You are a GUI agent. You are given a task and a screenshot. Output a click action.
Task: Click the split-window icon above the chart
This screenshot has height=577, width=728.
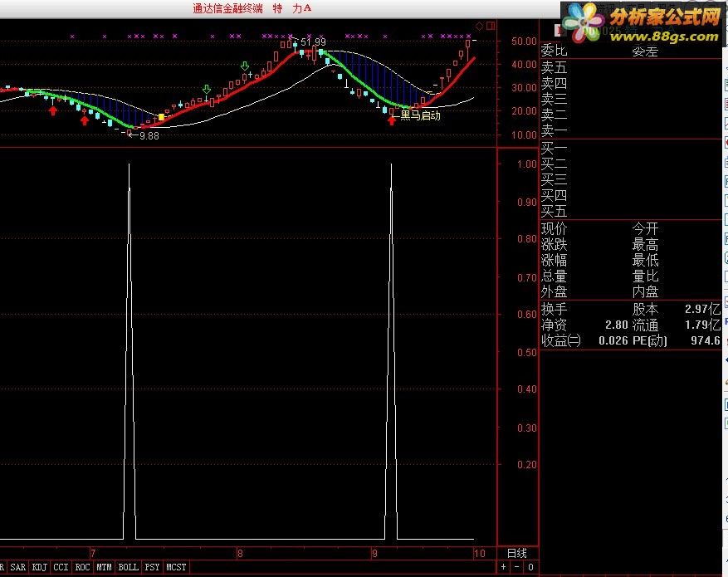(491, 26)
